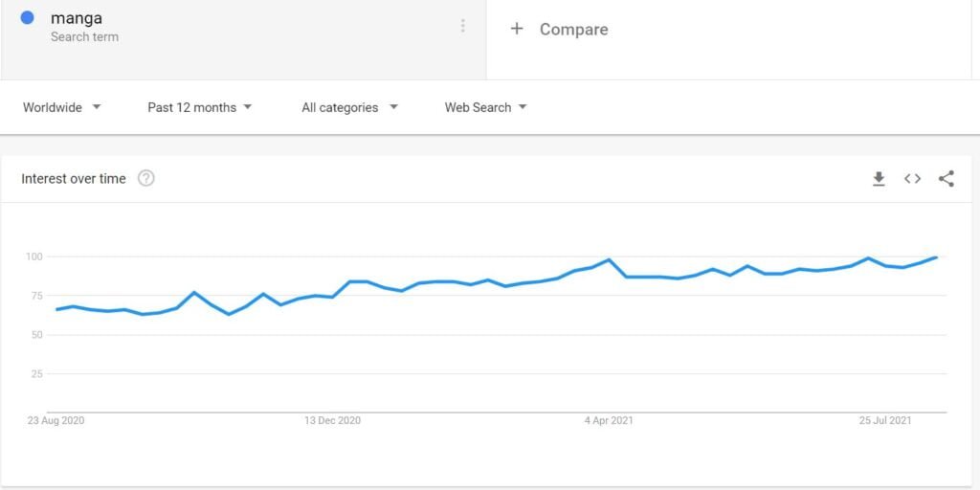Click the 25 Jul 2021 axis label
This screenshot has height=490, width=980.
885,421
